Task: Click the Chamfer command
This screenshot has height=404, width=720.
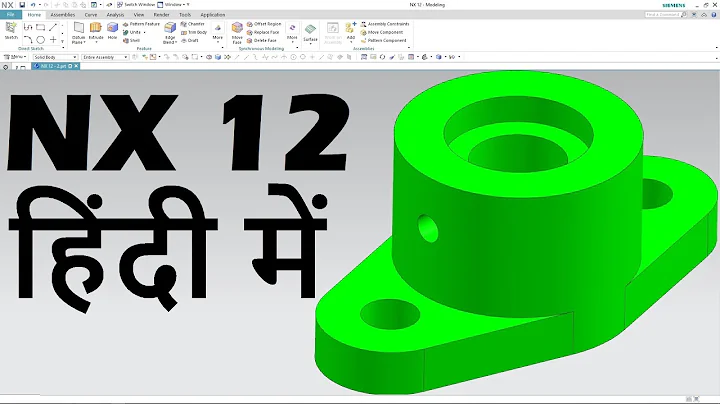Action: click(x=192, y=24)
